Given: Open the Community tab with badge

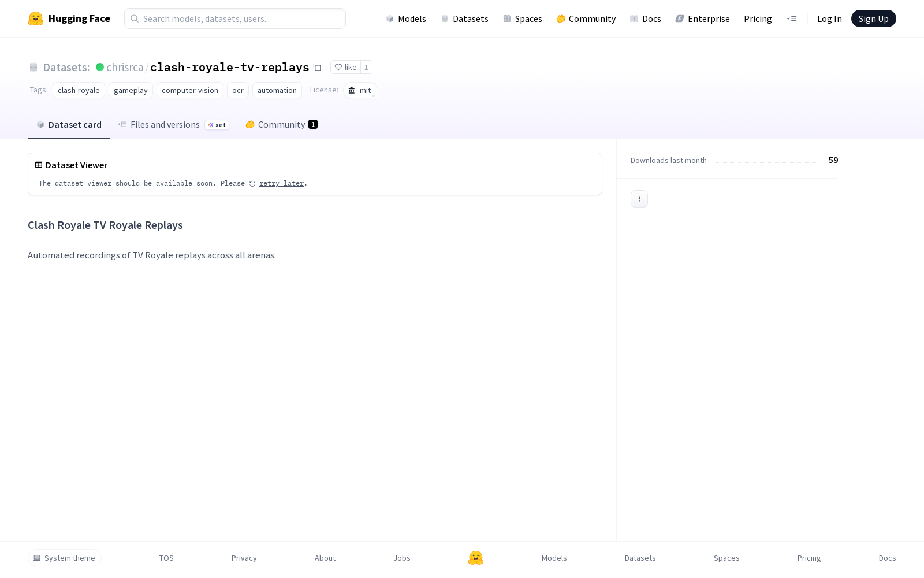Looking at the screenshot, I should coord(282,124).
